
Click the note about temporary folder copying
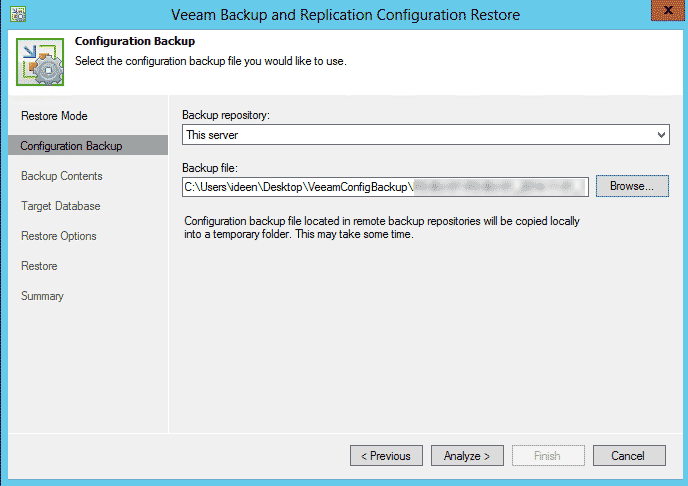click(382, 227)
